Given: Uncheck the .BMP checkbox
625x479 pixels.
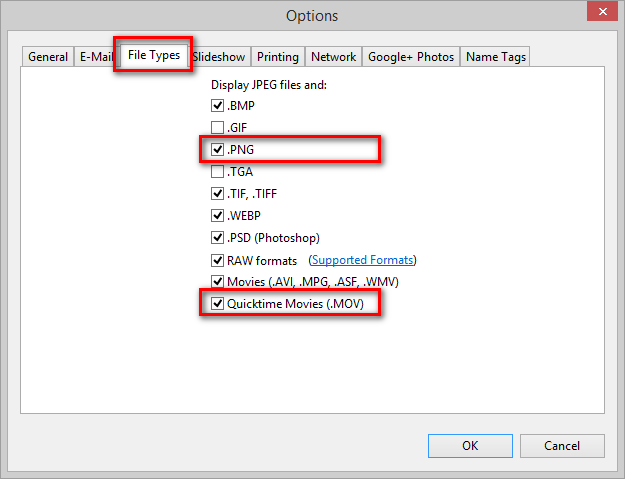Looking at the screenshot, I should tap(217, 106).
